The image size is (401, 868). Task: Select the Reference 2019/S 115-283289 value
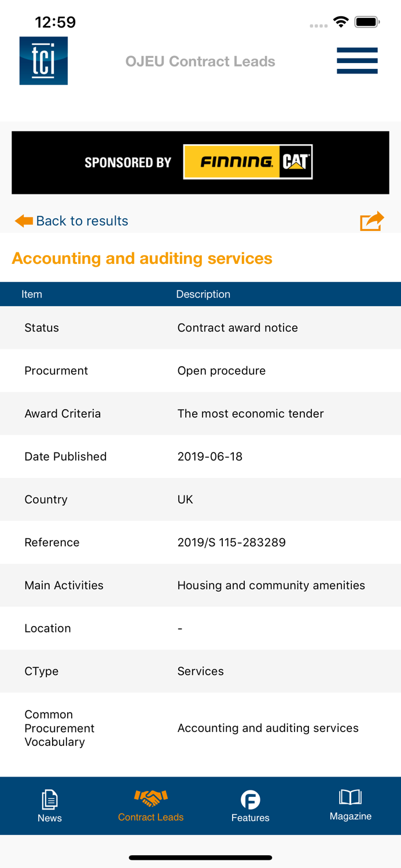click(231, 542)
